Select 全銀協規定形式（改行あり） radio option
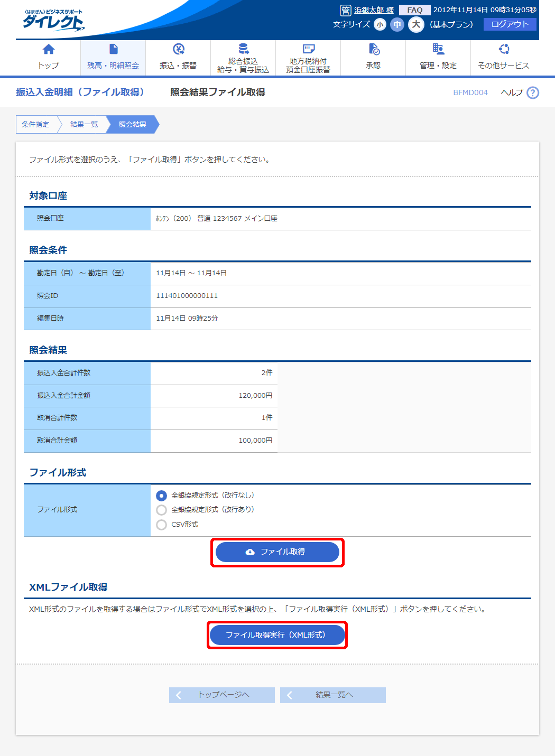Viewport: 555px width, 756px height. pos(162,510)
